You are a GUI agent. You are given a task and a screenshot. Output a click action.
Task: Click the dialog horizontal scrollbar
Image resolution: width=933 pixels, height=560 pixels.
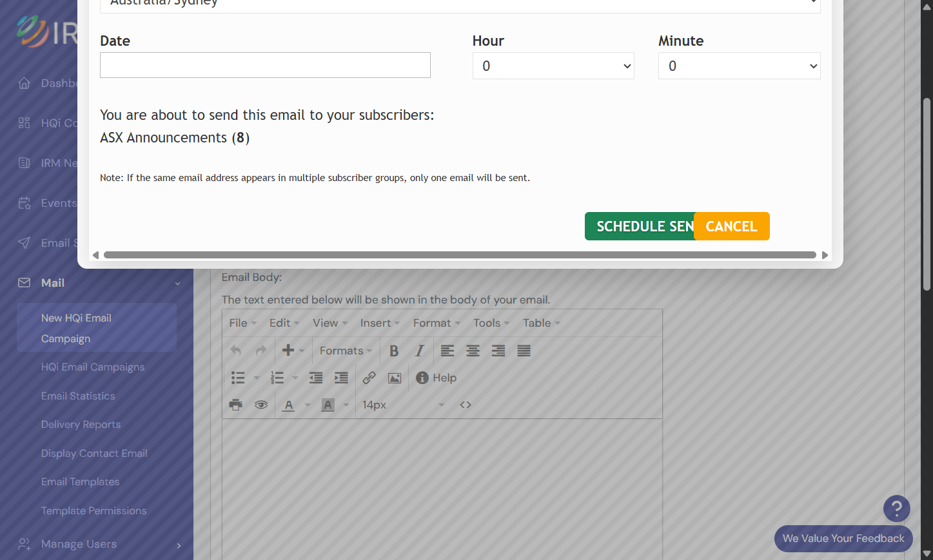coord(460,255)
